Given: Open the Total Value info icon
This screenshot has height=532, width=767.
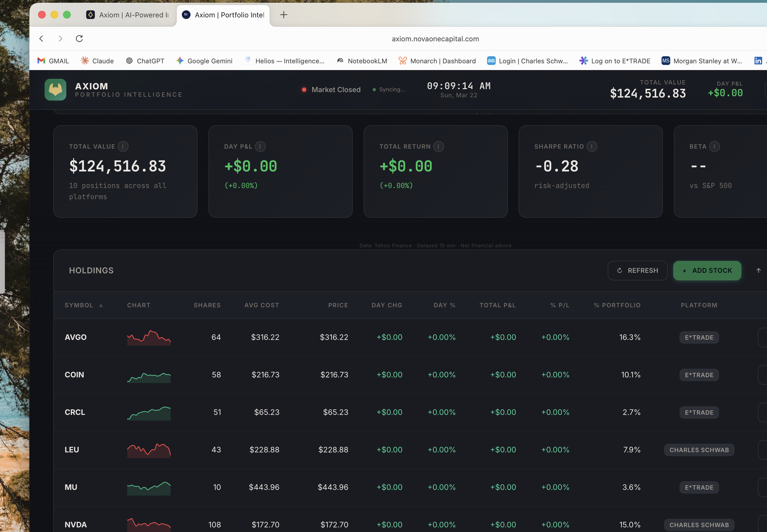Looking at the screenshot, I should point(123,146).
